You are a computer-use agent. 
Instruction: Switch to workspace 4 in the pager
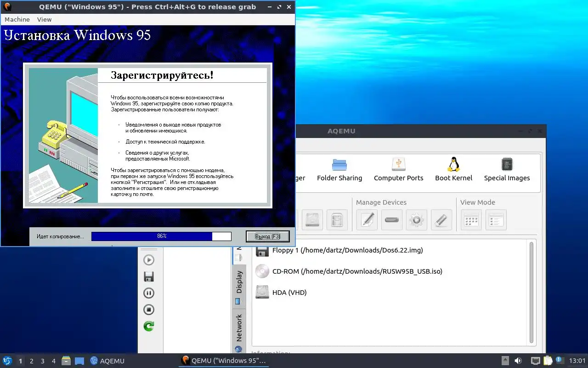tap(53, 361)
